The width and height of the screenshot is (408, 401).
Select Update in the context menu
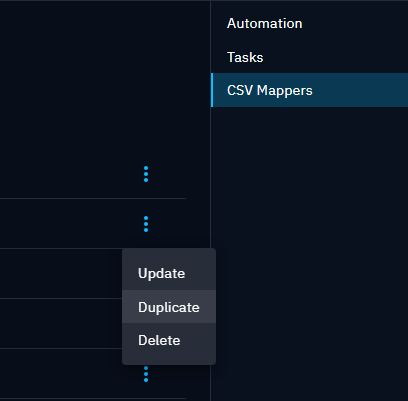(x=169, y=273)
